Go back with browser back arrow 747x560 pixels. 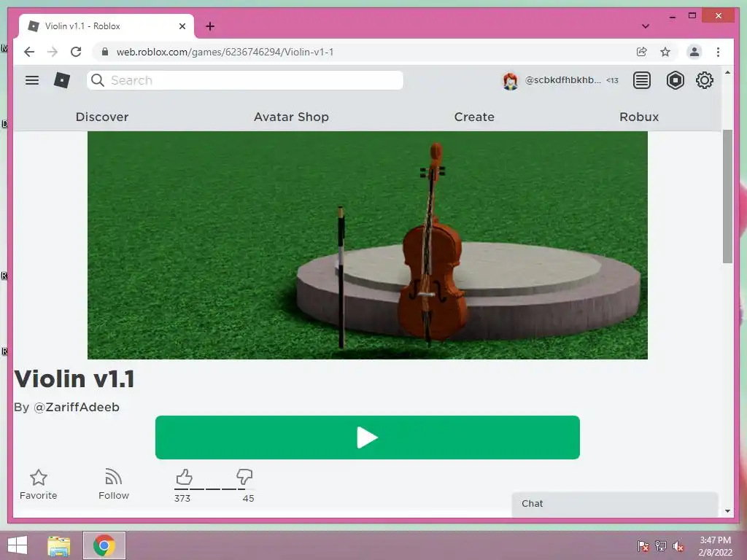pyautogui.click(x=29, y=52)
